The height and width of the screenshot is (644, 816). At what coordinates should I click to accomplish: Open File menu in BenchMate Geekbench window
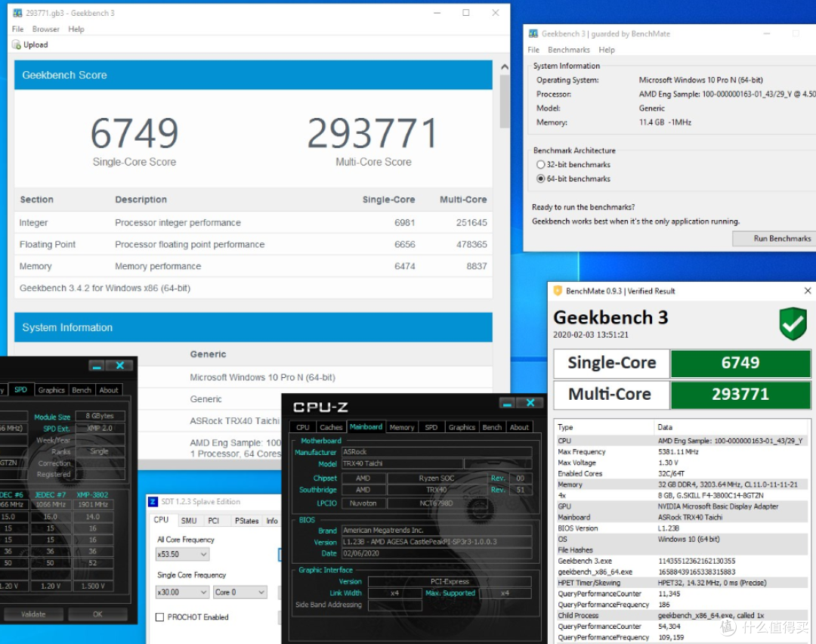533,50
